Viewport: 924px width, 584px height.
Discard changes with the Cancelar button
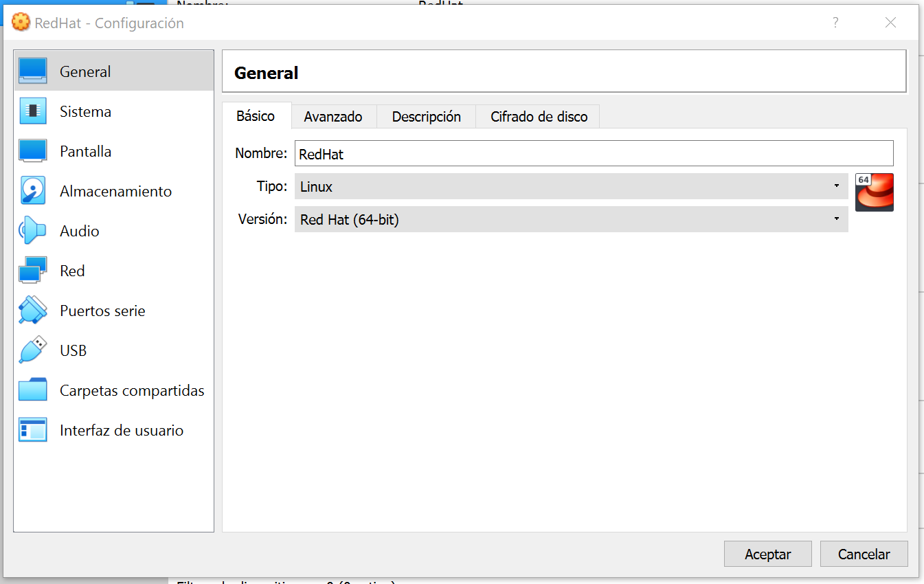click(x=864, y=554)
